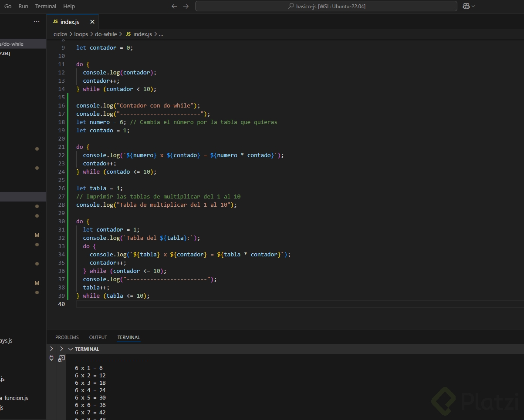Switch to the PROBLEMS panel tab
524x420 pixels.
point(67,337)
